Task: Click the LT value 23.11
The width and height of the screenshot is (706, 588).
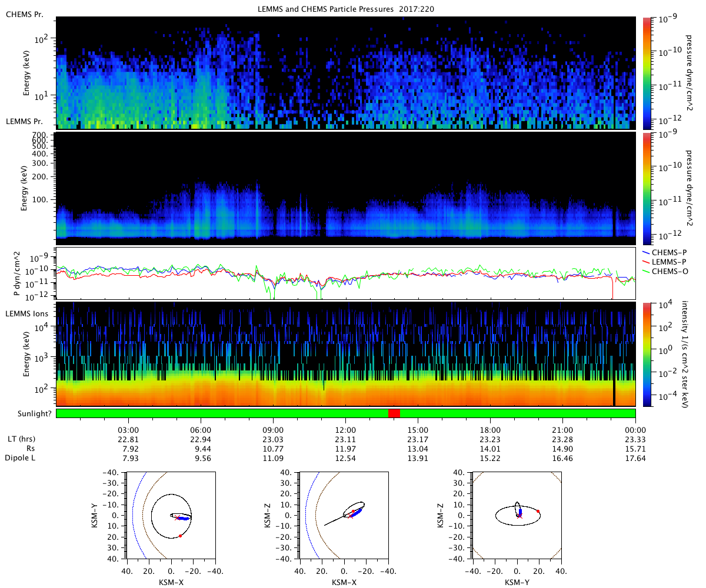Action: (346, 439)
